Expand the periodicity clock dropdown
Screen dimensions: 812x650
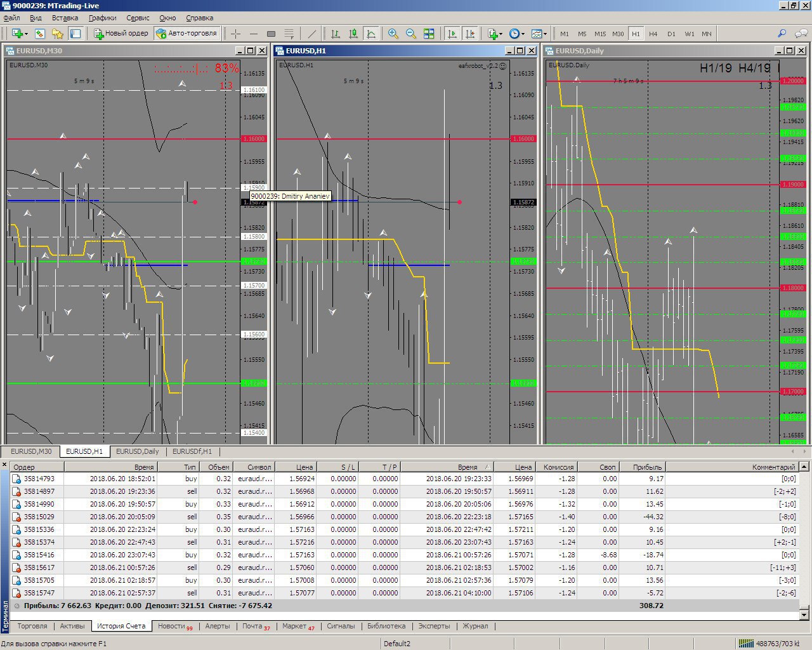(516, 34)
